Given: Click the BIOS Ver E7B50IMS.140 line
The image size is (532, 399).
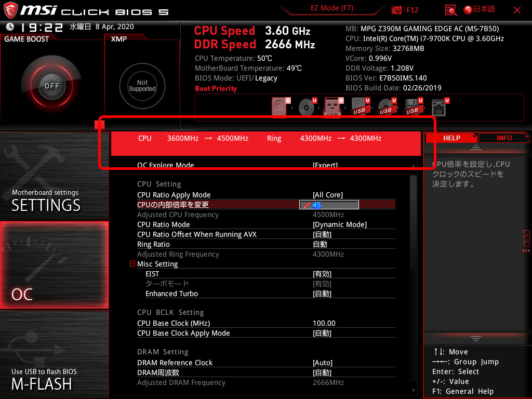Looking at the screenshot, I should (386, 78).
